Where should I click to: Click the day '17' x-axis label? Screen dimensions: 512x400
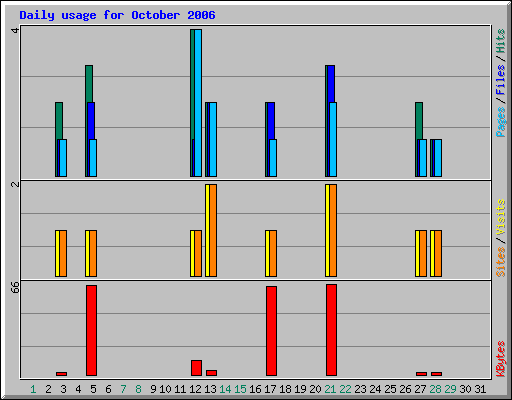coord(270,389)
